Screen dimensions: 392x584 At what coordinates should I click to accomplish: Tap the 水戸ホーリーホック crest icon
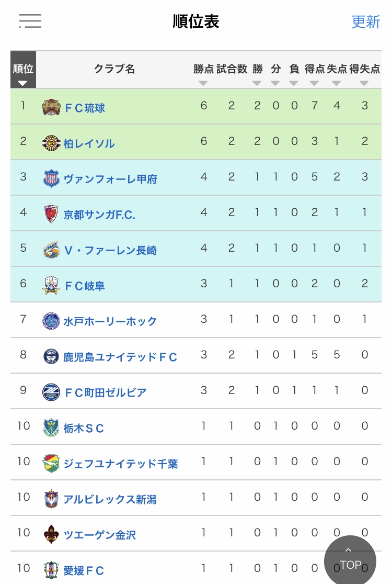tap(51, 321)
